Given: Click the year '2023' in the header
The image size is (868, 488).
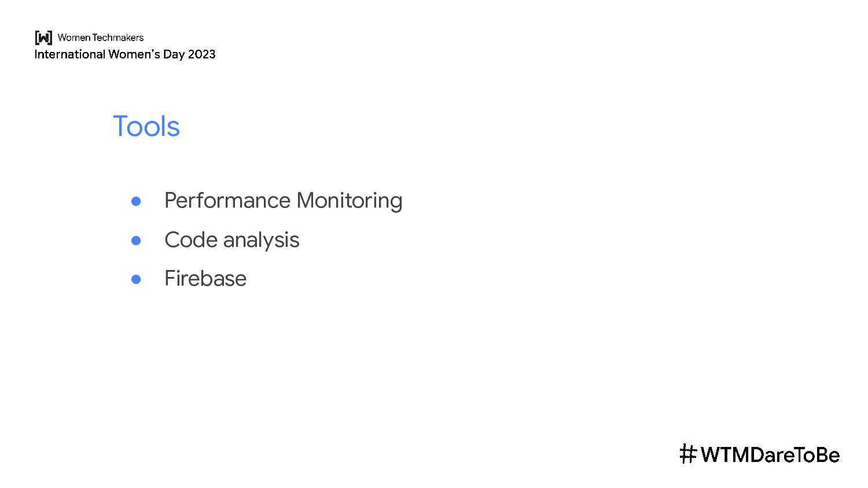Looking at the screenshot, I should click(x=201, y=54).
